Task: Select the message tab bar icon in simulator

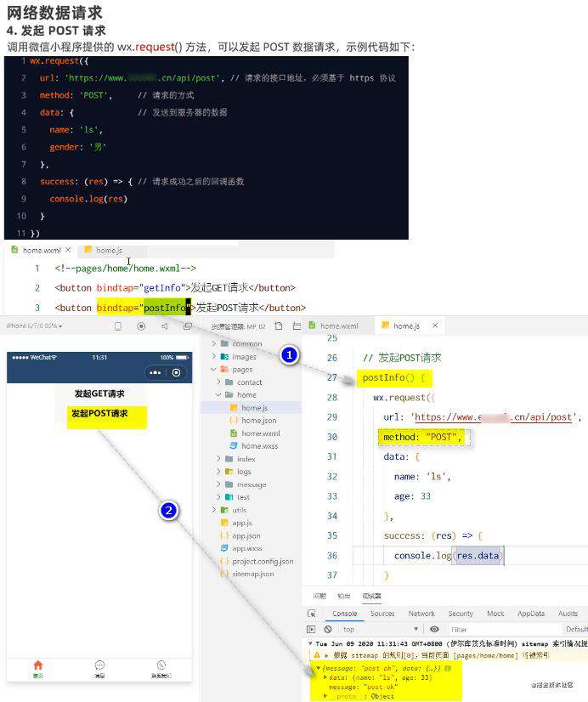Action: point(99,669)
